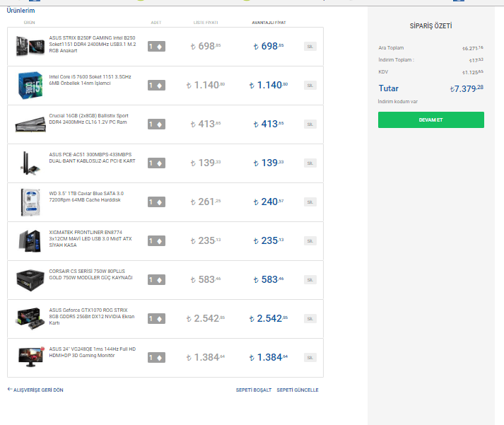
Task: Remove Crucial 16GB RAM with SİL
Action: (x=310, y=124)
